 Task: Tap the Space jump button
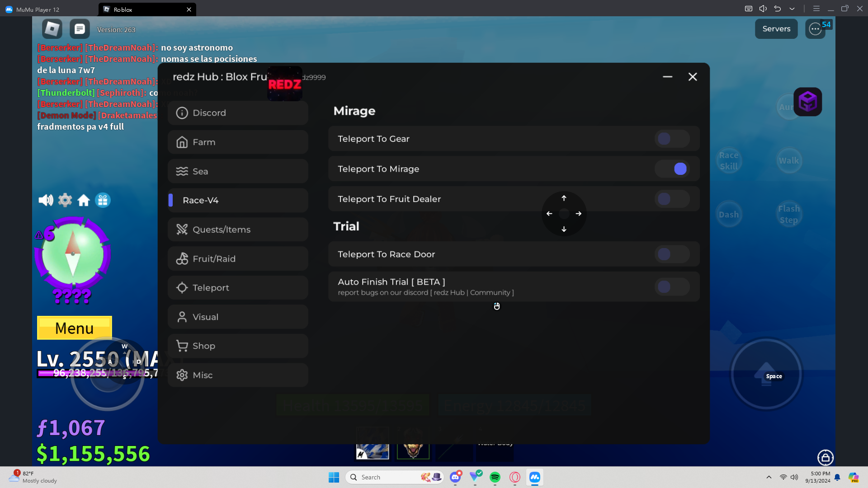pos(767,375)
